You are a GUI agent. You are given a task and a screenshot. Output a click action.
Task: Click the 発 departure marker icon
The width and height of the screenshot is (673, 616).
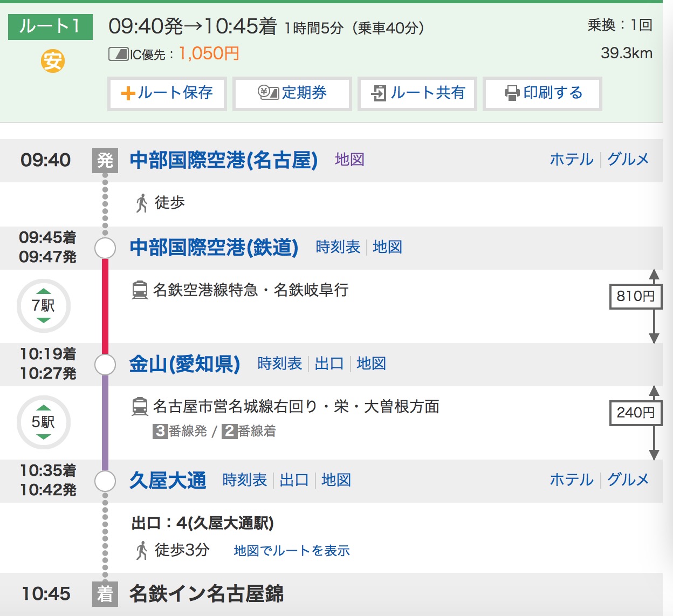pyautogui.click(x=105, y=160)
